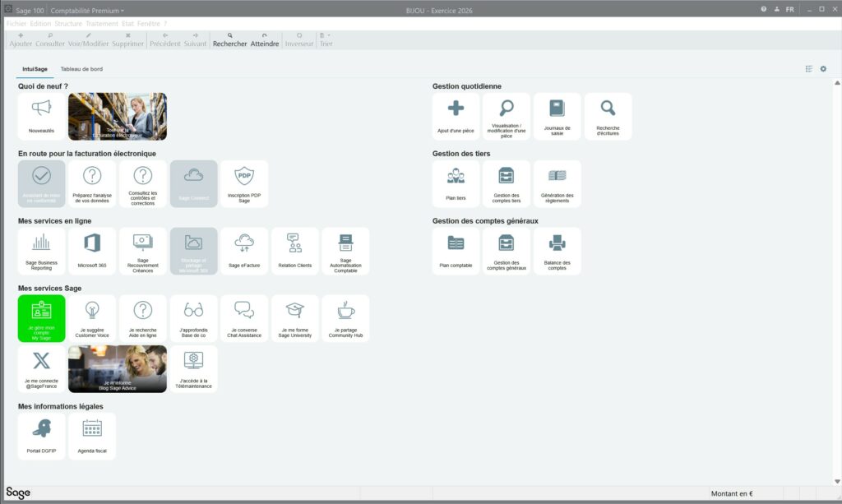This screenshot has width=842, height=504.
Task: Open the Relation Clients tile
Action: [295, 252]
